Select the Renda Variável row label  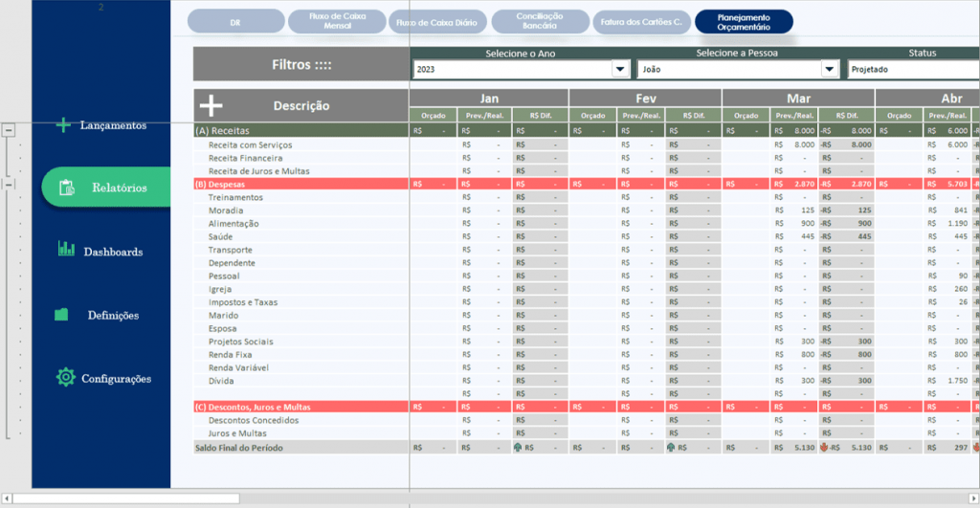238,368
